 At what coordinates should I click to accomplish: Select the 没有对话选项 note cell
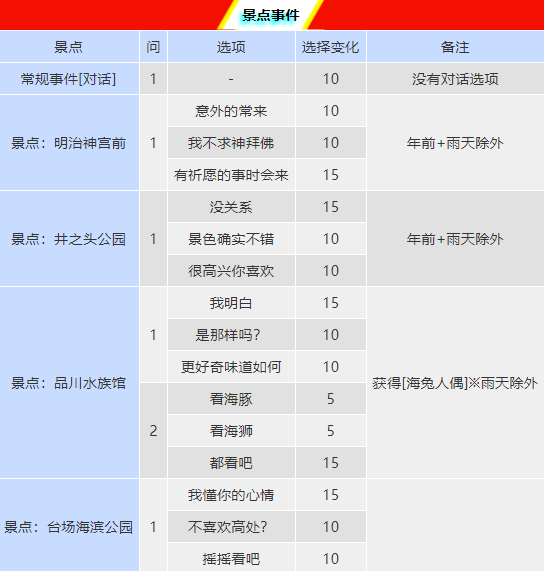click(x=455, y=79)
